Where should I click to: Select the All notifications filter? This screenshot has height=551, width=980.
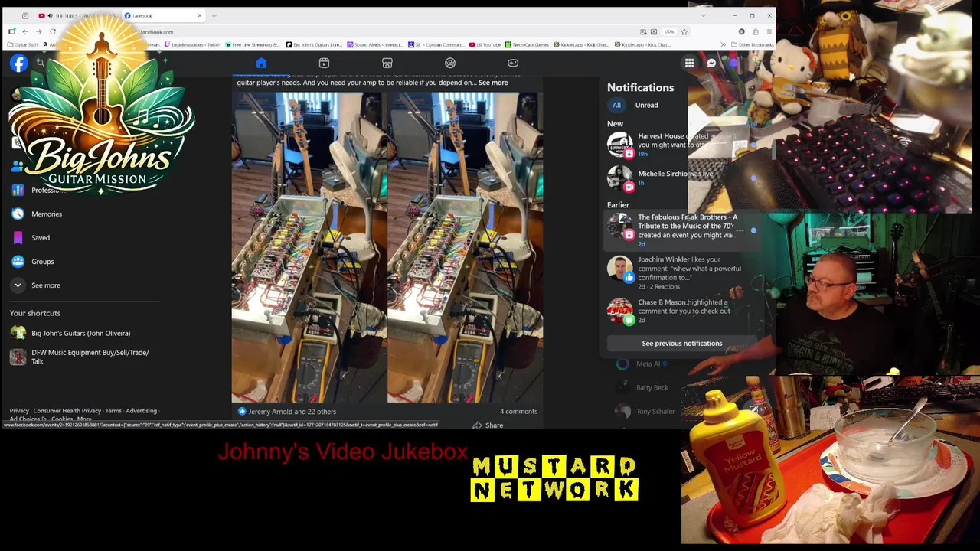click(x=616, y=105)
